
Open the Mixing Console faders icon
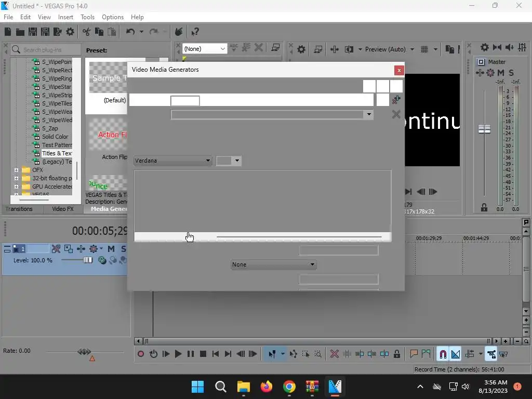(x=522, y=47)
